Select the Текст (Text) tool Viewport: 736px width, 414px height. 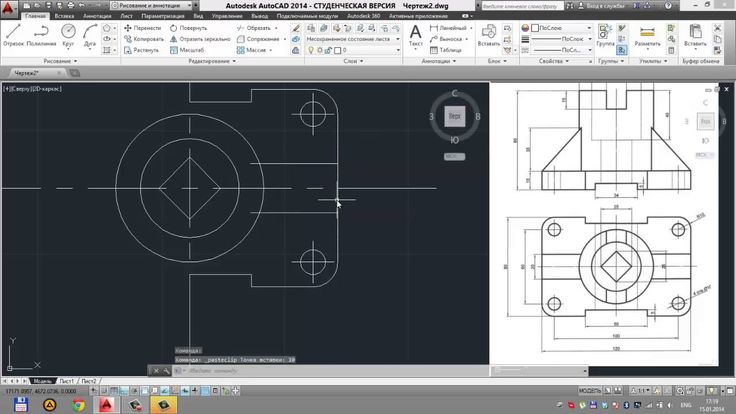pyautogui.click(x=415, y=36)
